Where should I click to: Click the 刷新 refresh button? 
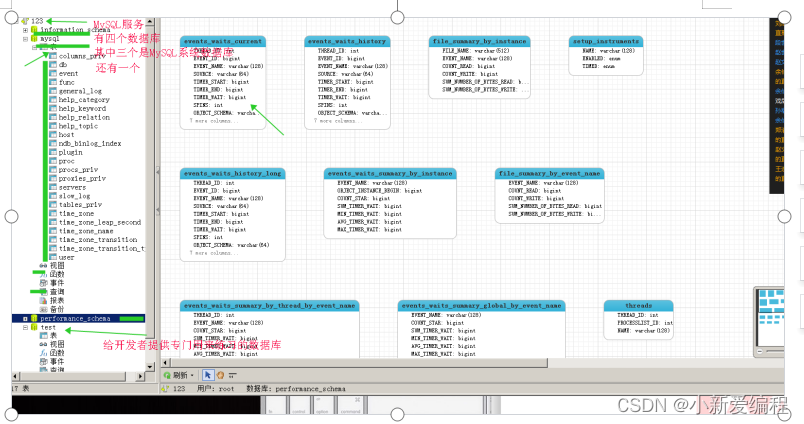click(x=175, y=375)
